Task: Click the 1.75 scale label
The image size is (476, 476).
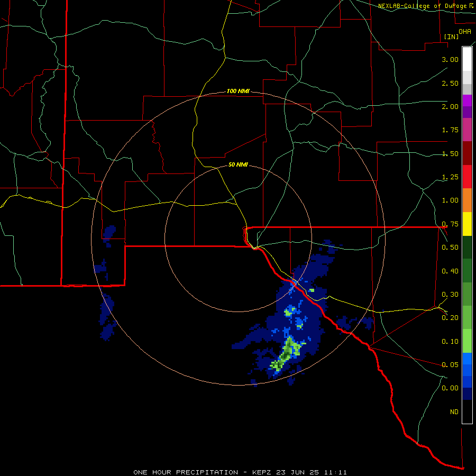Action: (450, 130)
